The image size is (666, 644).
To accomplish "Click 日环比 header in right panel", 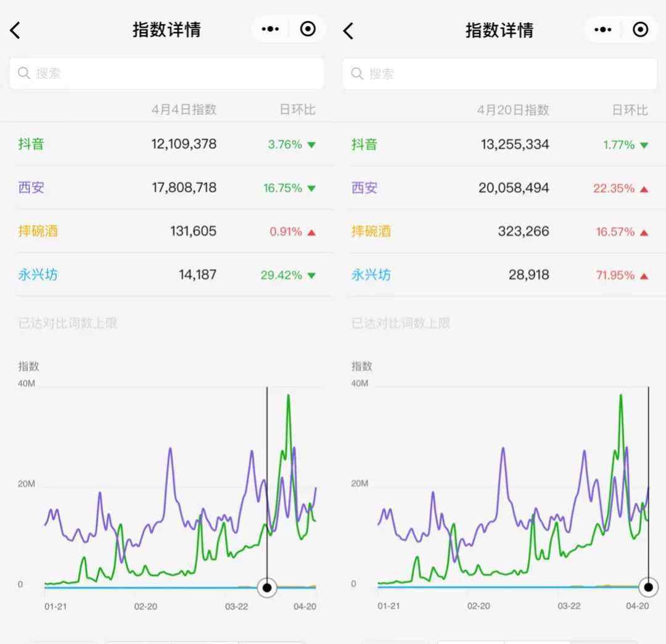I will tap(630, 110).
